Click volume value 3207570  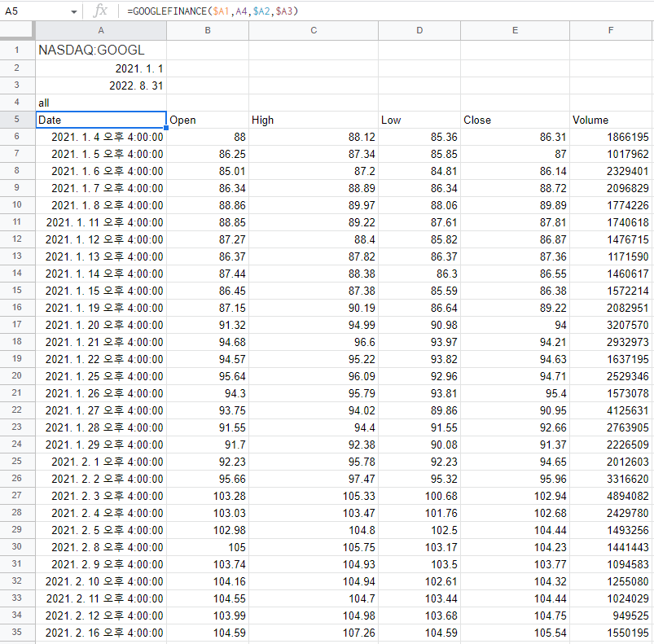point(611,325)
